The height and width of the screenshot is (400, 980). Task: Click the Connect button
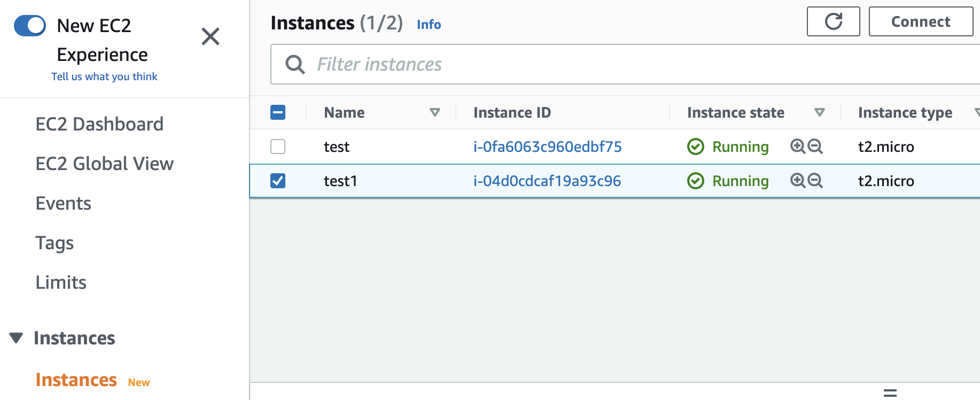pyautogui.click(x=921, y=21)
